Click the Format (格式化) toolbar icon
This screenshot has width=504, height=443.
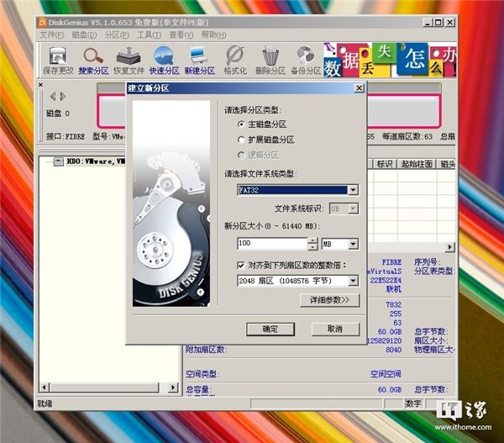coord(235,61)
